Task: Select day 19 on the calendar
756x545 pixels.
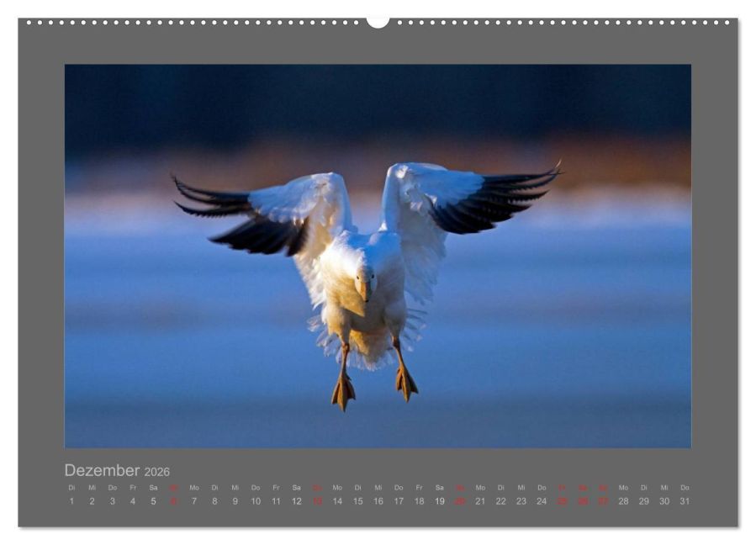Action: 440,501
